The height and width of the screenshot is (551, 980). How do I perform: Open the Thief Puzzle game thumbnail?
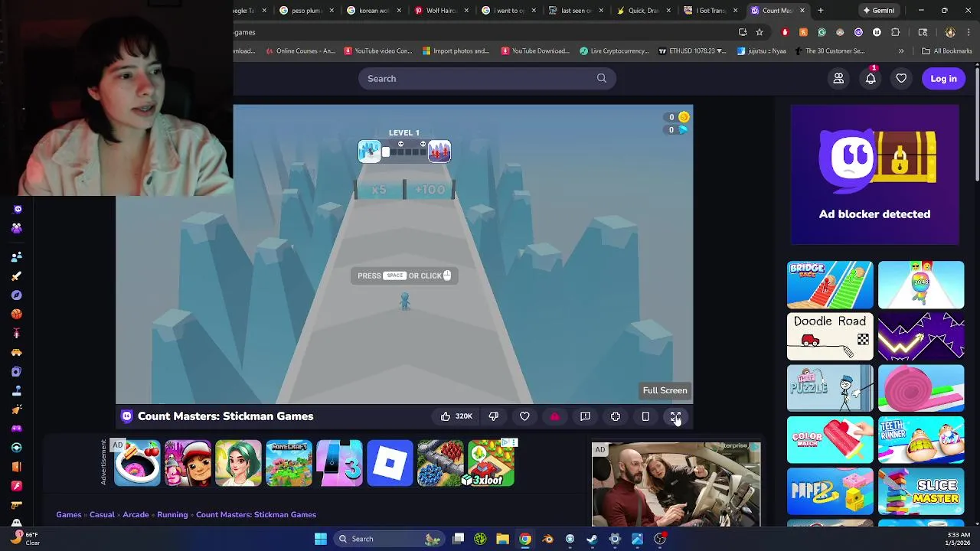[830, 388]
